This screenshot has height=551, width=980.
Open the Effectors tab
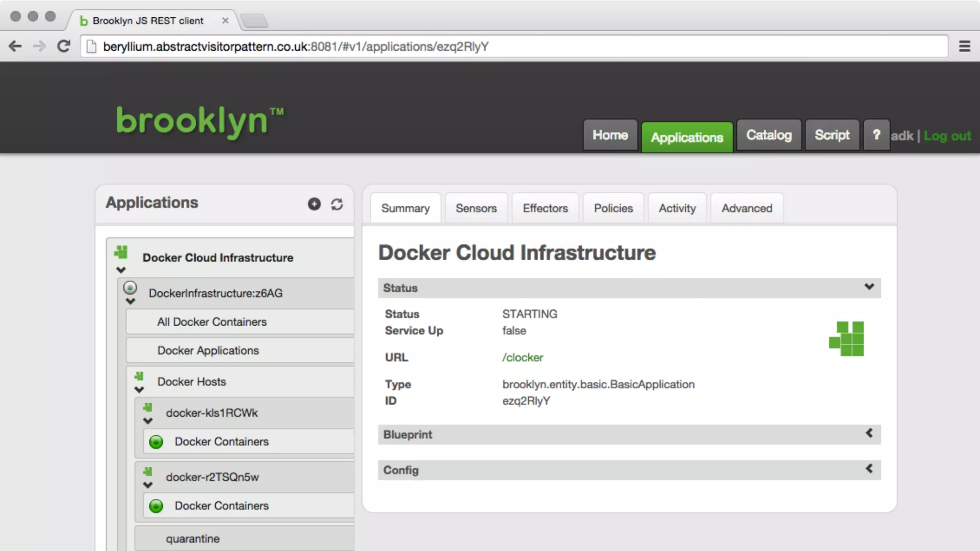545,209
